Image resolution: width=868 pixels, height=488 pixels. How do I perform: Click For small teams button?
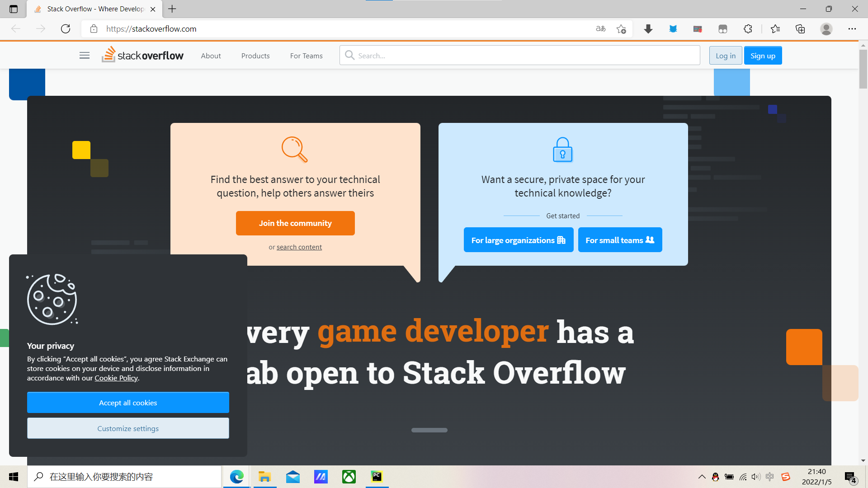pos(620,240)
